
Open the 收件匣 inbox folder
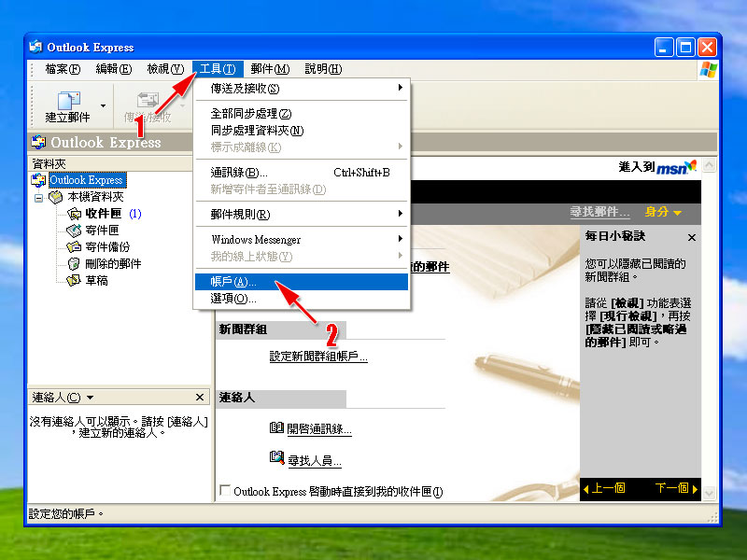tap(104, 214)
